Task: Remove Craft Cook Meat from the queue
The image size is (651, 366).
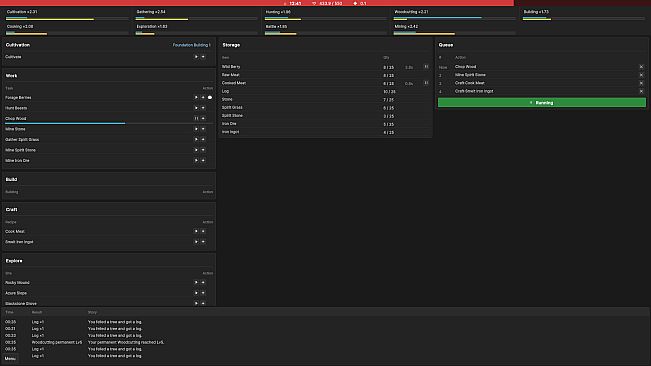Action: 641,83
